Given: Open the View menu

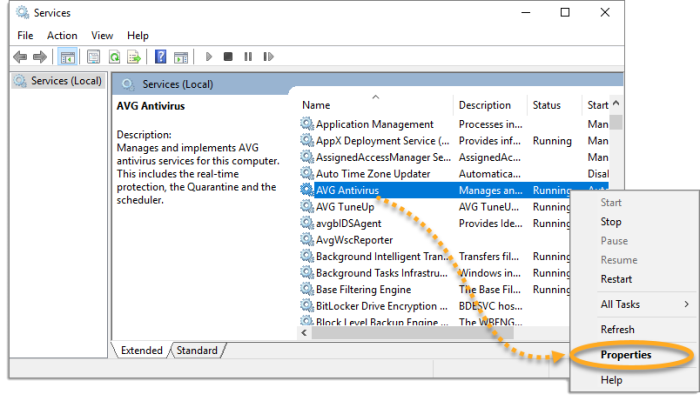Looking at the screenshot, I should click(x=102, y=35).
